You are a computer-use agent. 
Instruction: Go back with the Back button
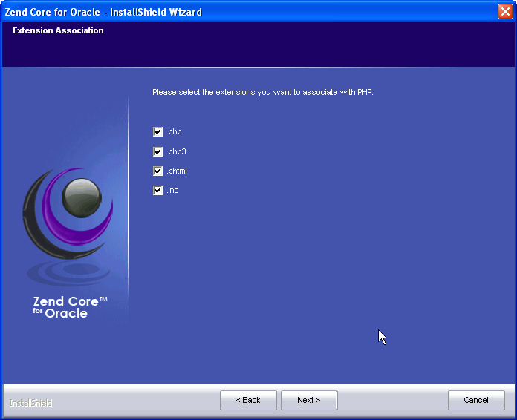tap(248, 400)
